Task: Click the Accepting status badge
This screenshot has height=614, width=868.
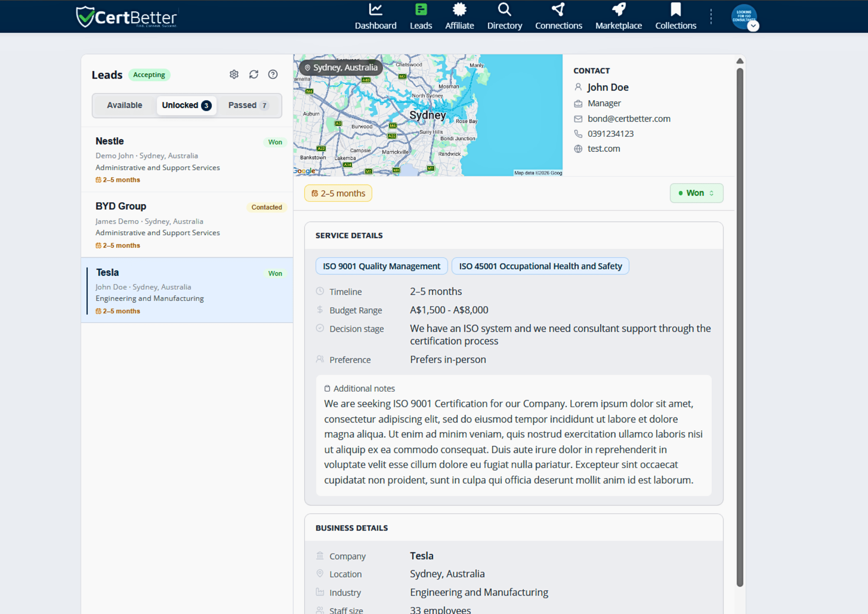Action: click(149, 75)
